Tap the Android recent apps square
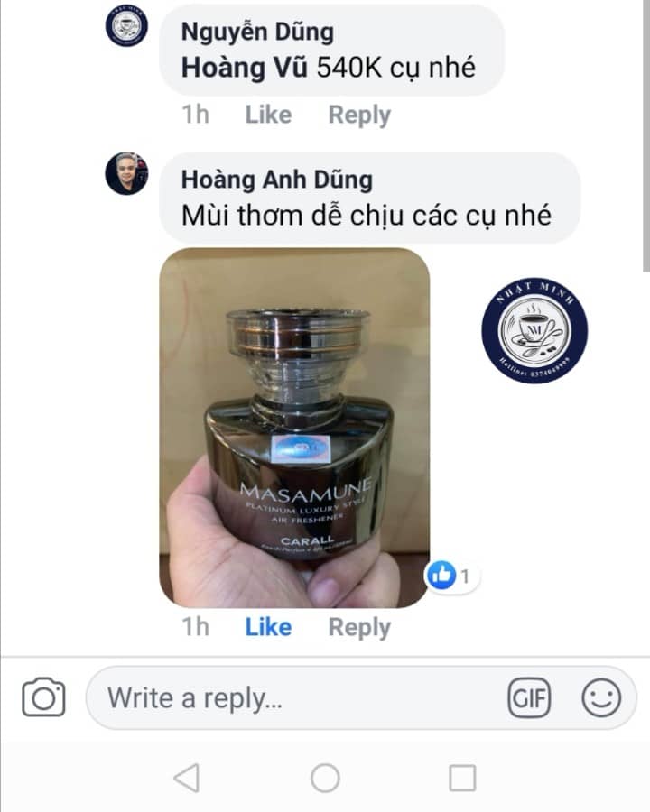Image resolution: width=650 pixels, height=812 pixels. (x=462, y=778)
